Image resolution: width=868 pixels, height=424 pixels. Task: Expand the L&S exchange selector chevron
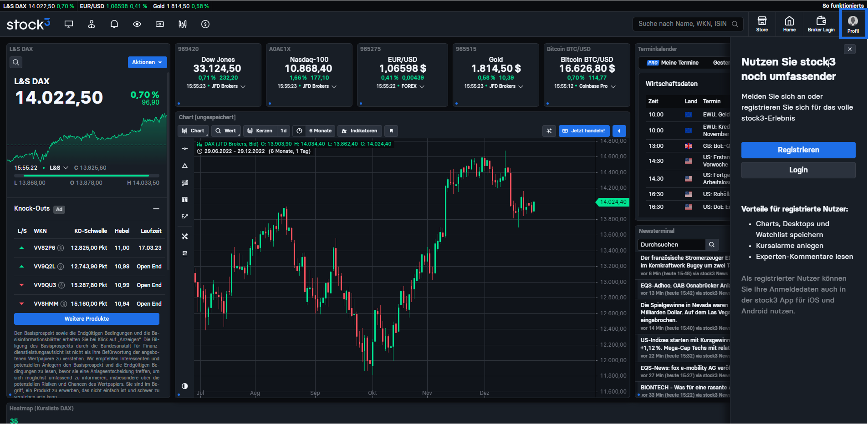[x=66, y=168]
